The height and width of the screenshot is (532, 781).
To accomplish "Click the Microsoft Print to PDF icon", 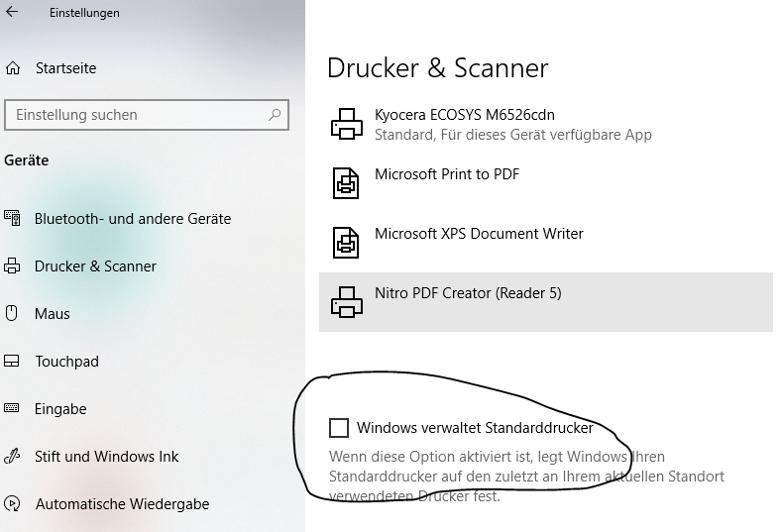I will 346,183.
